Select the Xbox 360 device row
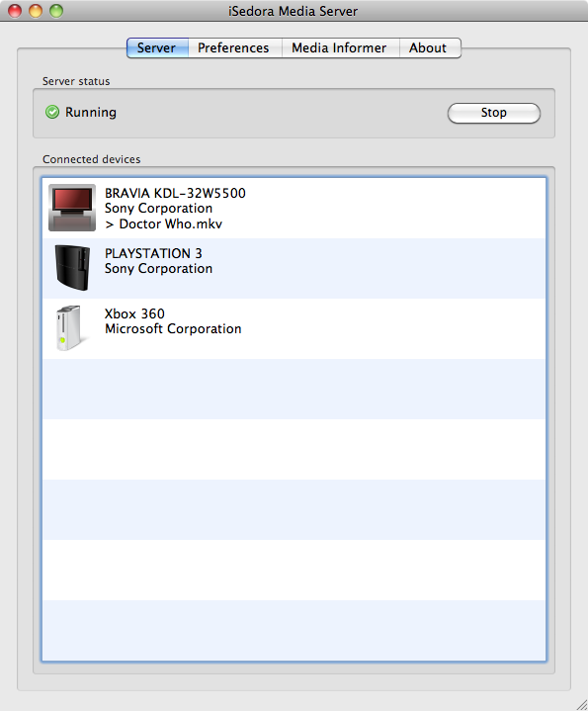Image resolution: width=588 pixels, height=711 pixels. [x=294, y=328]
